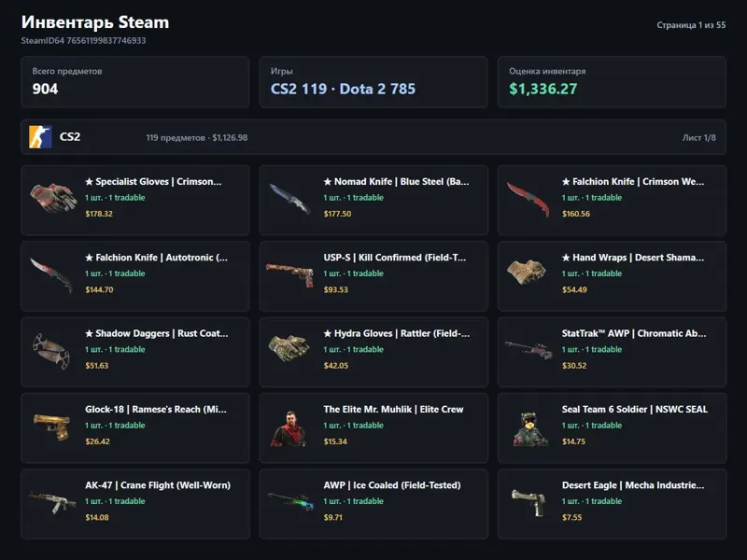747x560 pixels.
Task: Click the AWP Ice Coaled rifle image
Action: (290, 501)
